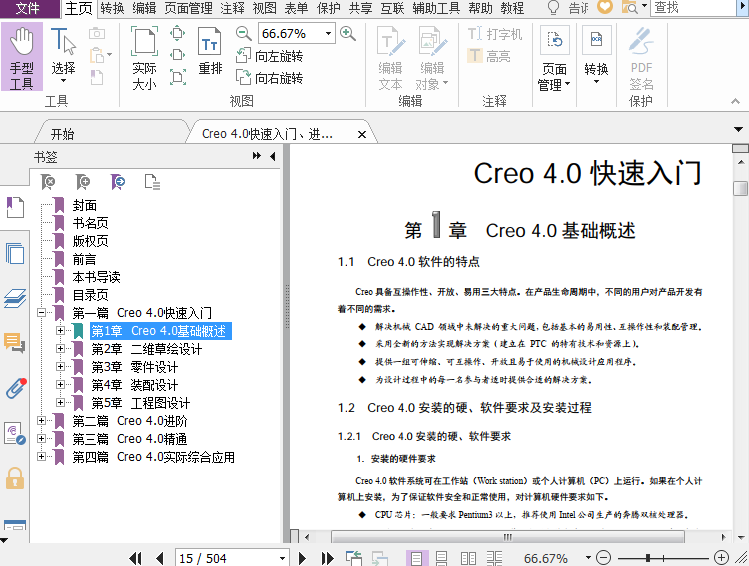Select the Hand tool
Viewport: 749px width, 566px height.
coord(21,57)
